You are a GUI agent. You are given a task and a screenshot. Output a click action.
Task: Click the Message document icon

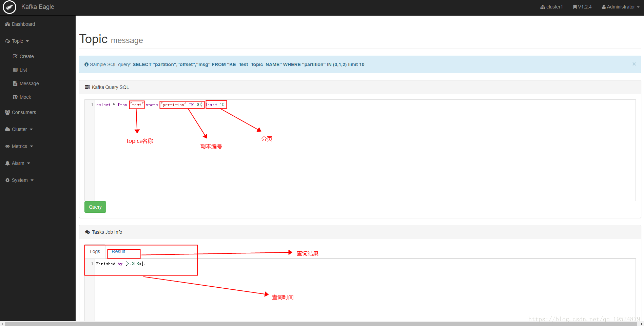[x=15, y=83]
